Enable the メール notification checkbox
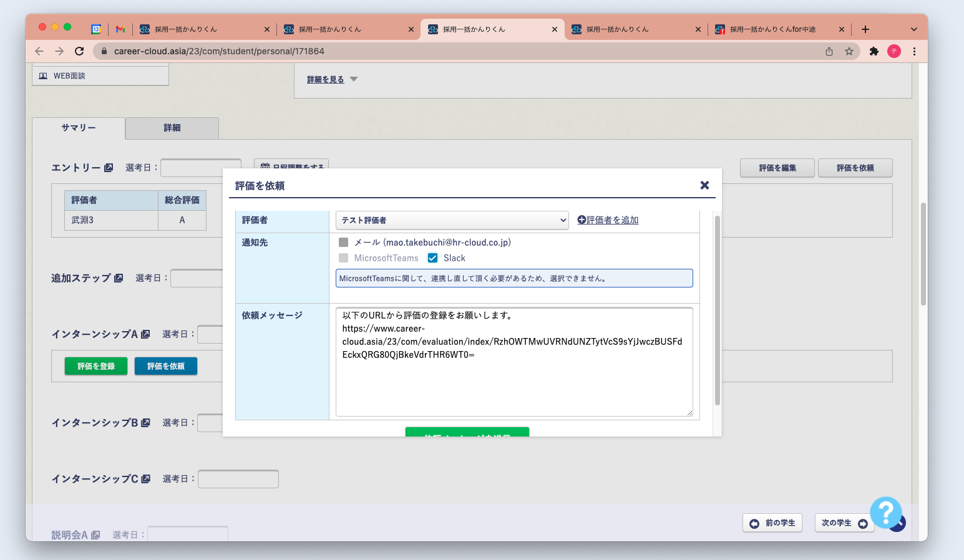 click(343, 243)
